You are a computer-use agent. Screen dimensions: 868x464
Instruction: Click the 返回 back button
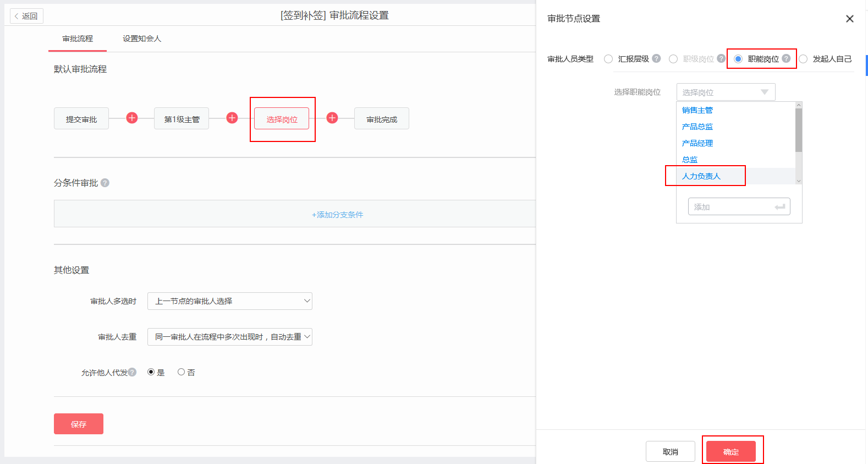(26, 16)
